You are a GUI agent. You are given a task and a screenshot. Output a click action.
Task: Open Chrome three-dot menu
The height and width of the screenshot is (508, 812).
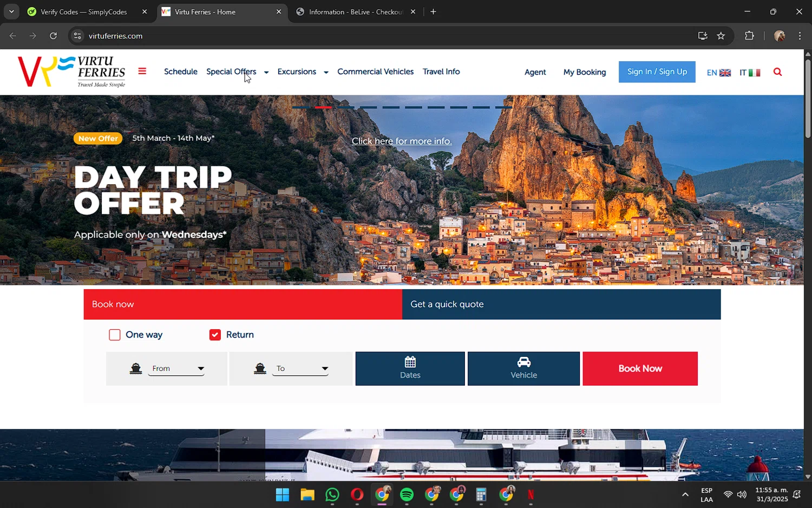pos(800,36)
